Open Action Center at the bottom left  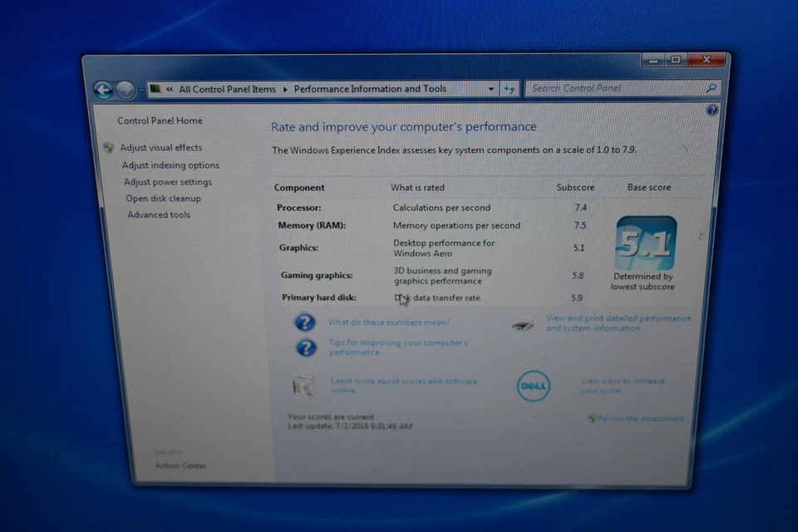coord(180,465)
